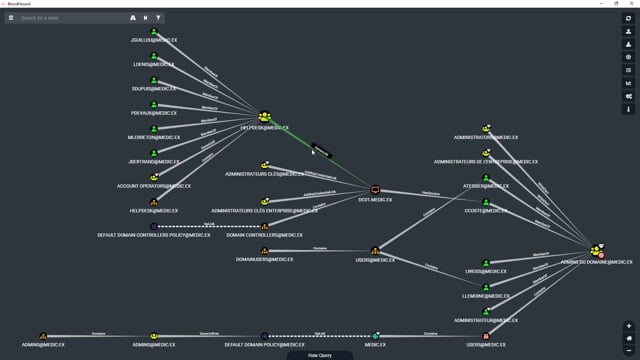The image size is (640, 360).
Task: Click the Refresh graph icon
Action: tap(629, 18)
